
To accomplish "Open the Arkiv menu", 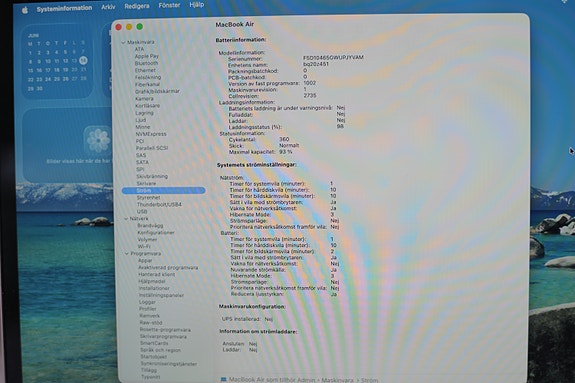I will point(108,7).
